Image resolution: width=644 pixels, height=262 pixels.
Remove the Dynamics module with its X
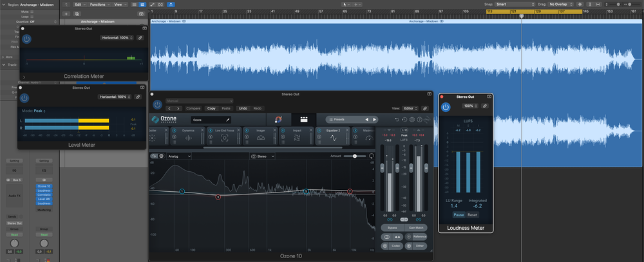[x=202, y=130]
